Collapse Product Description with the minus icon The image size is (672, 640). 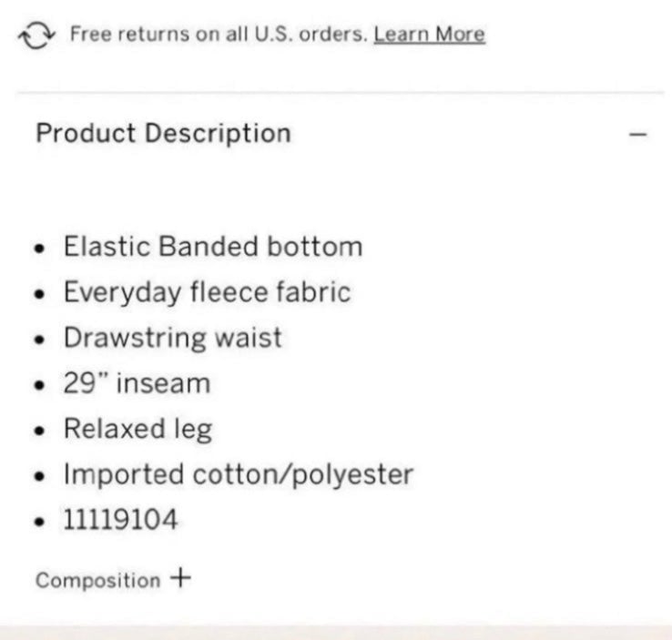click(x=638, y=135)
